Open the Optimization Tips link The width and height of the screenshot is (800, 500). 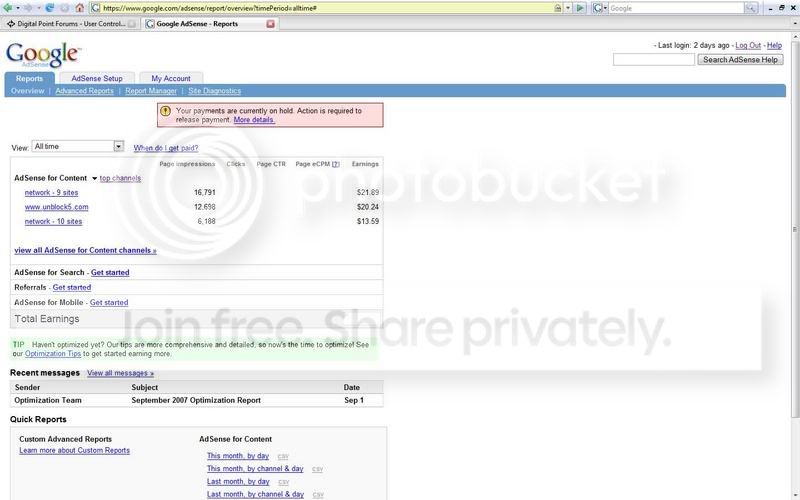pos(53,354)
